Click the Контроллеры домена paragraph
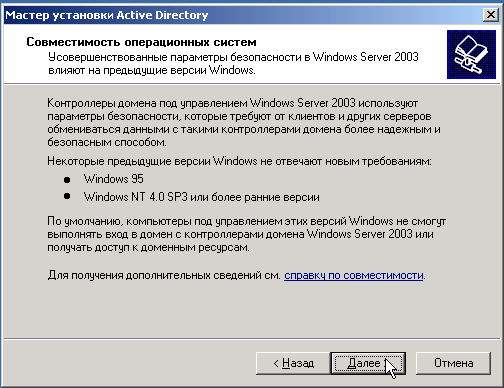 click(244, 122)
